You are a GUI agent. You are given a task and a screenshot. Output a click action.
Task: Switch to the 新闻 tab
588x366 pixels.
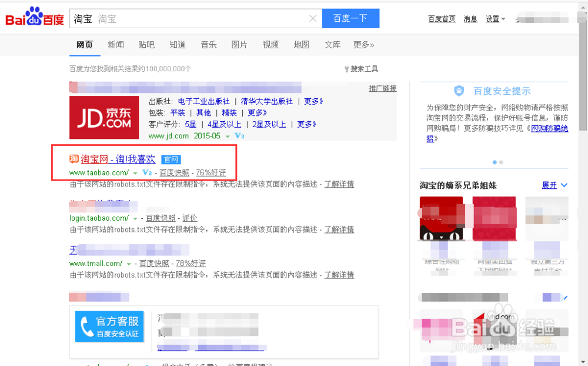click(115, 44)
